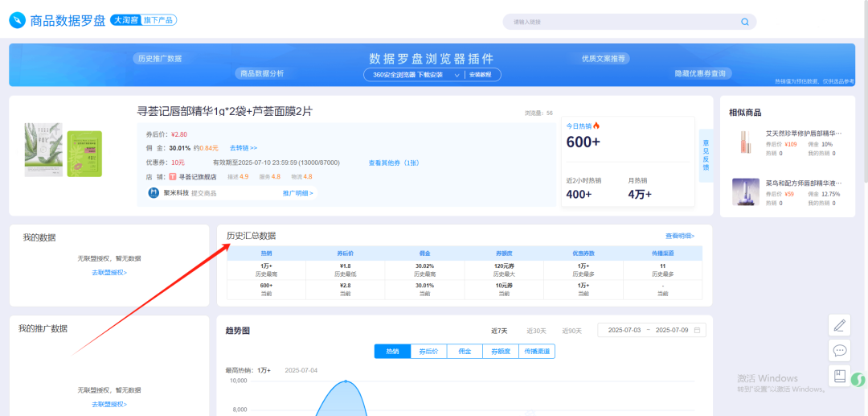Switch trend chart to 券后价 tab

[x=428, y=351]
